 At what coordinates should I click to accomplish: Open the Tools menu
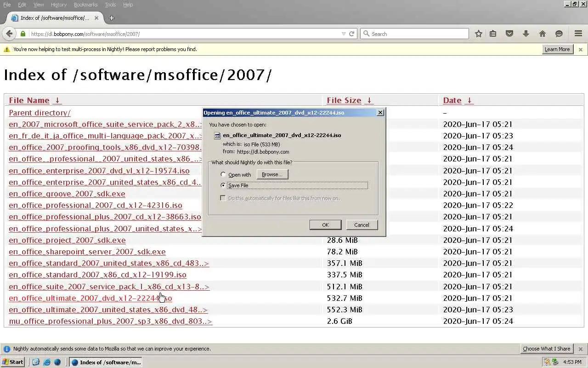(x=110, y=5)
